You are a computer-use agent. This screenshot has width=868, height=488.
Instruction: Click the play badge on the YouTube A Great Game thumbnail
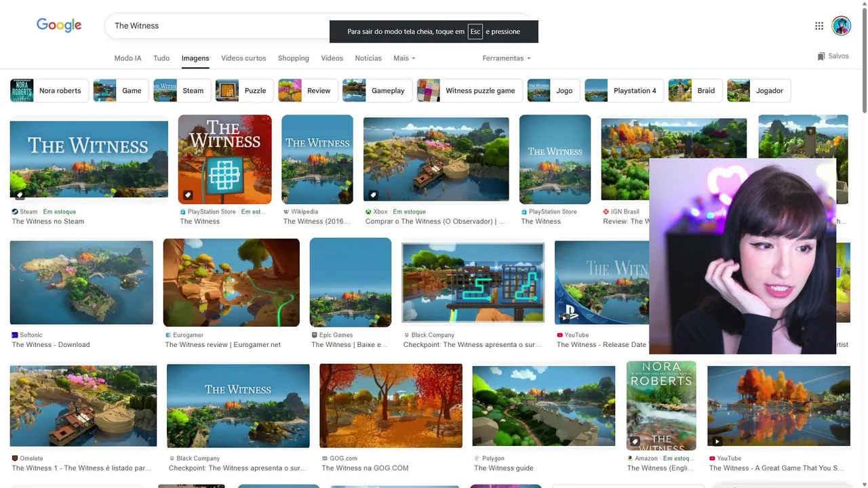coord(717,441)
